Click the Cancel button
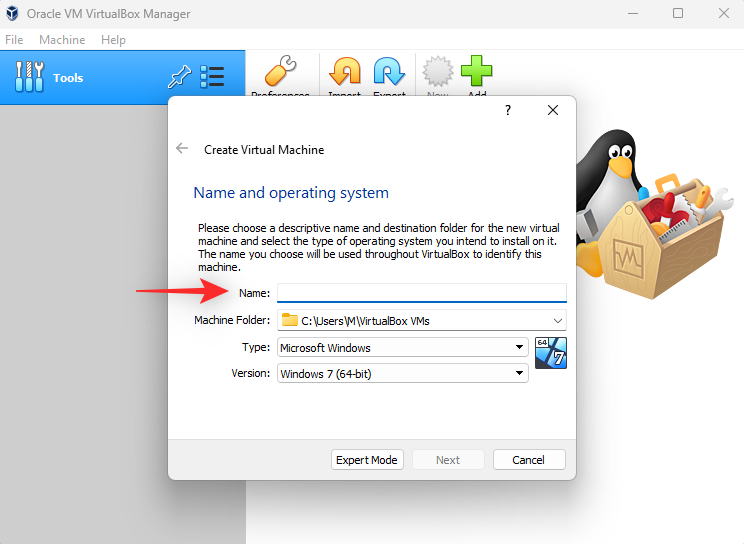 [x=529, y=460]
